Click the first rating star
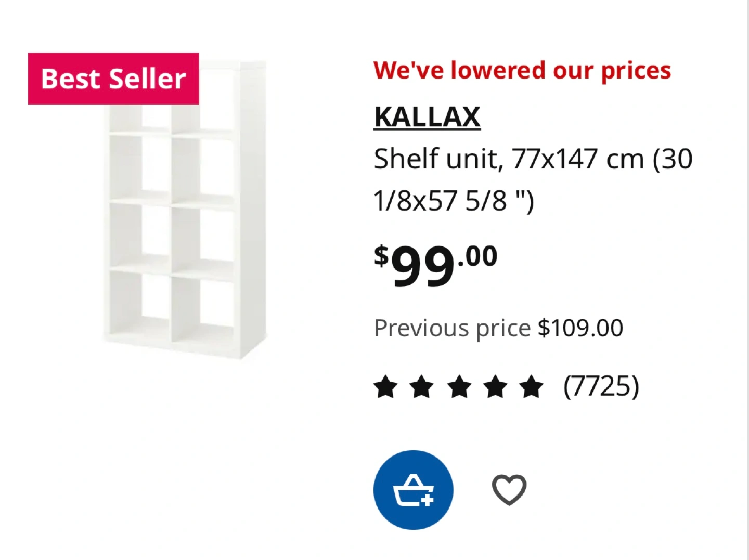The width and height of the screenshot is (749, 560). [386, 387]
